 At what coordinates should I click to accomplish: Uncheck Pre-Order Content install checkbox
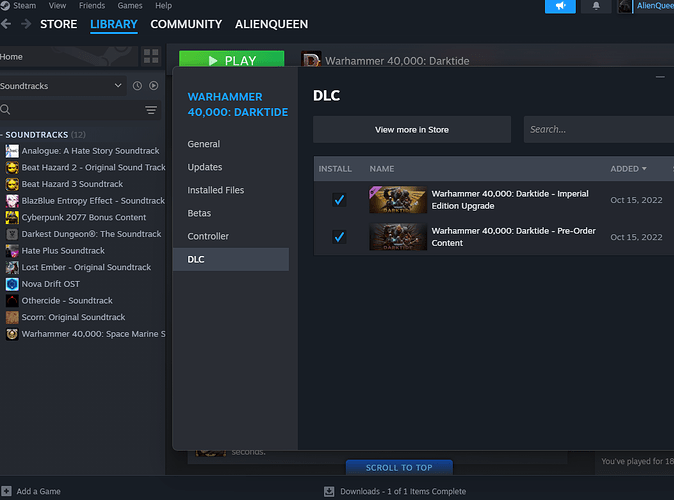tap(339, 237)
